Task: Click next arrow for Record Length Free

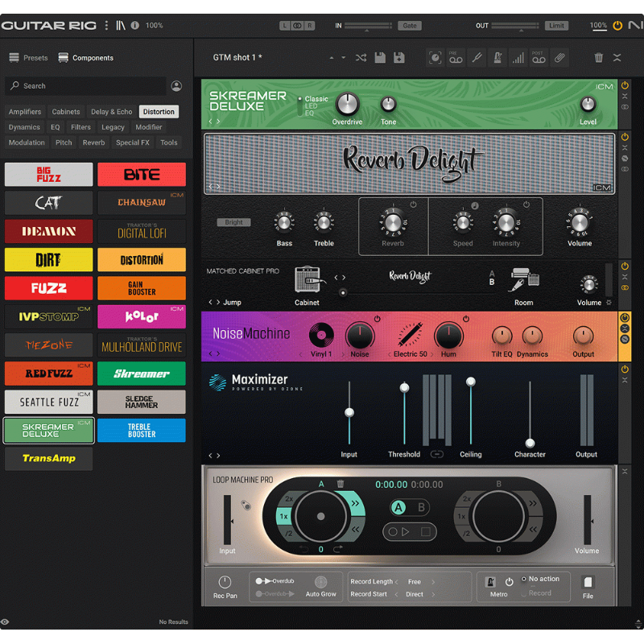Action: pyautogui.click(x=433, y=582)
